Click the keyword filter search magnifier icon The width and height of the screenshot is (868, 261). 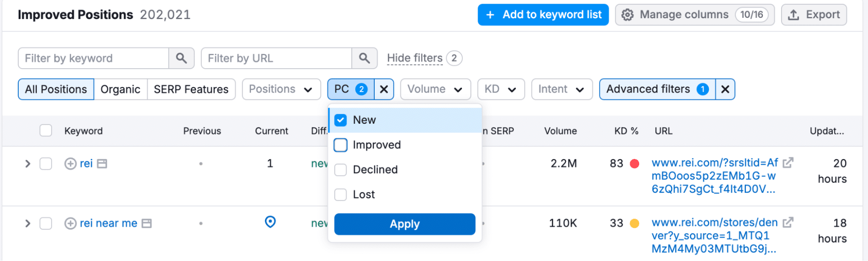(x=181, y=58)
